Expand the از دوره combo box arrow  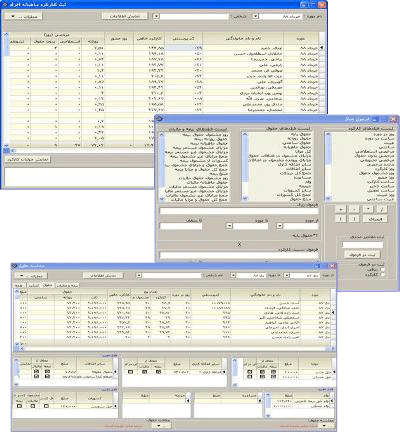pyautogui.click(x=280, y=226)
